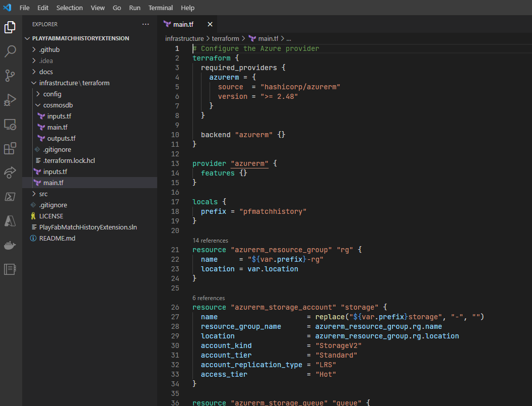The width and height of the screenshot is (532, 406).
Task: Open Explorer more actions ellipsis
Action: (x=146, y=24)
